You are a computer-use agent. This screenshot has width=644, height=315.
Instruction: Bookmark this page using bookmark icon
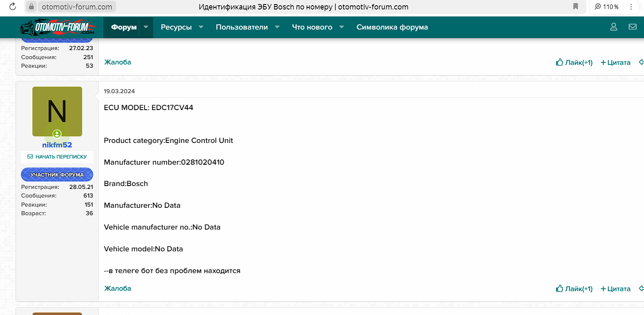coord(575,7)
